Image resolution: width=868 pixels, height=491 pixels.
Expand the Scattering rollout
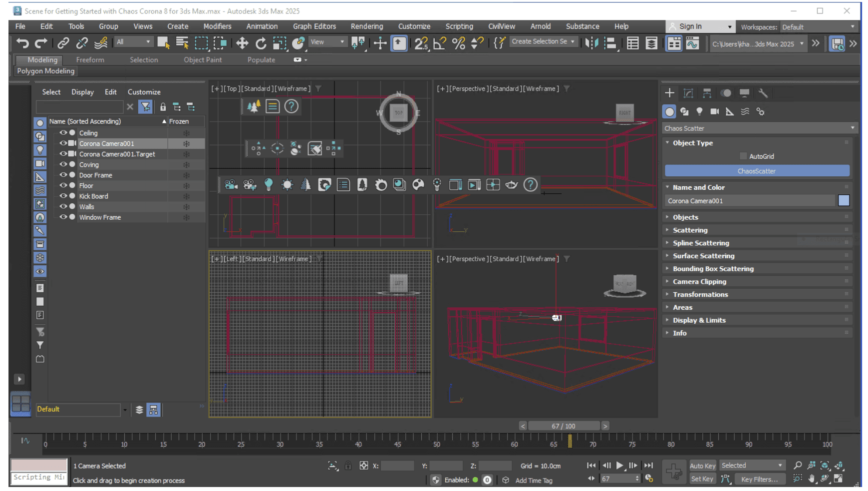pos(758,230)
